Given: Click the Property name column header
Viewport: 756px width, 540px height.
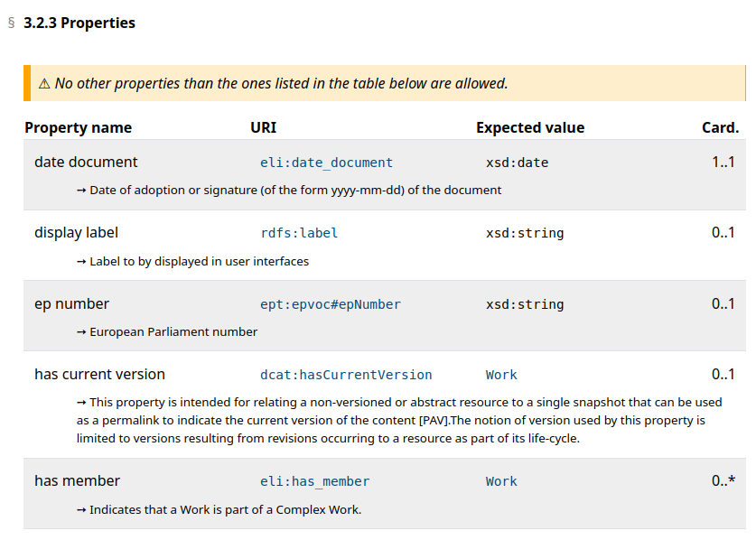Looking at the screenshot, I should tap(78, 127).
